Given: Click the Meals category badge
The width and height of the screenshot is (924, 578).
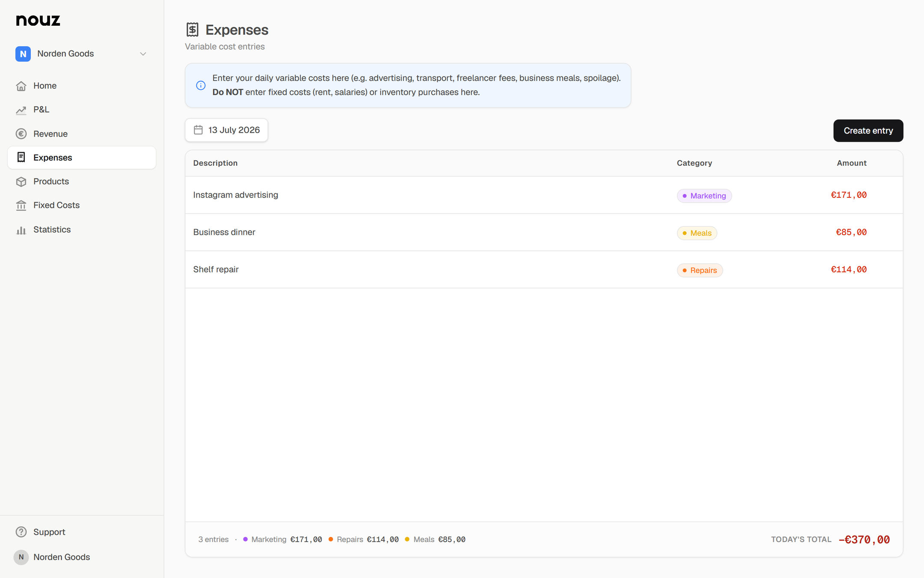Looking at the screenshot, I should (x=697, y=233).
